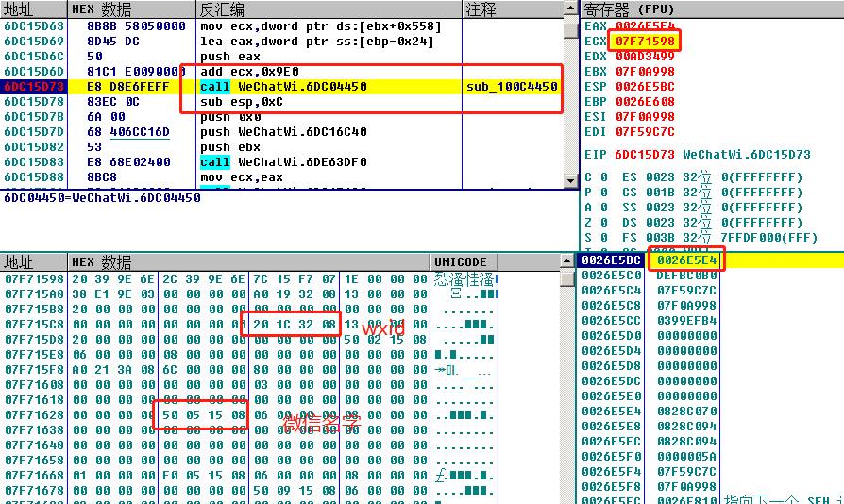The image size is (844, 504).
Task: Click dump address 07F715C8
Action: tap(34, 325)
